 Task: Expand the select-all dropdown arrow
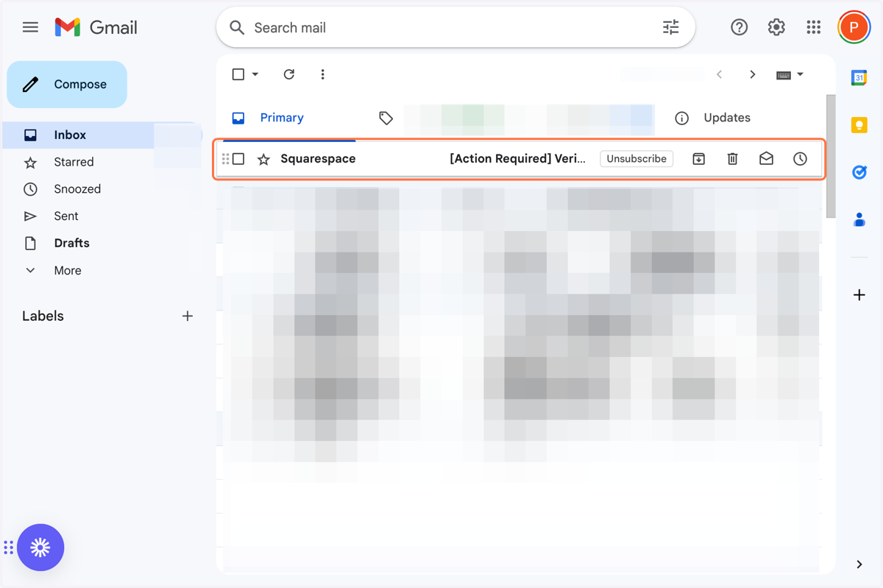(x=255, y=74)
